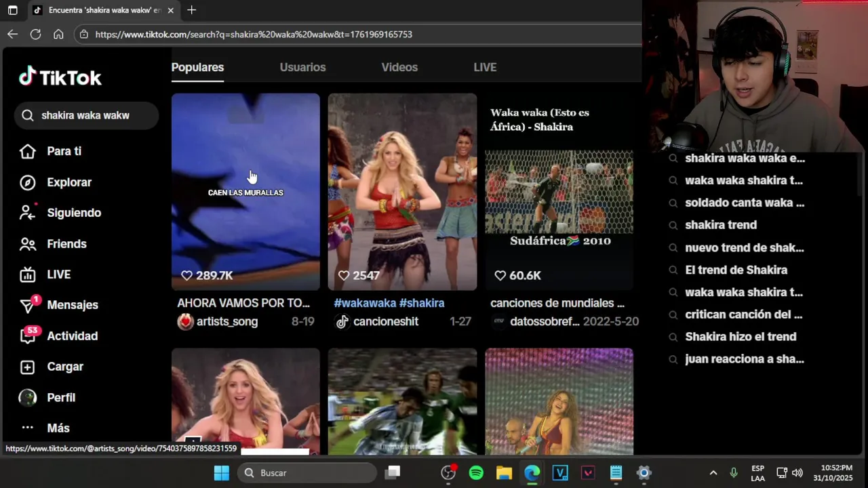Select suggestion shakira waka waka e...
The width and height of the screenshot is (868, 488).
click(745, 158)
